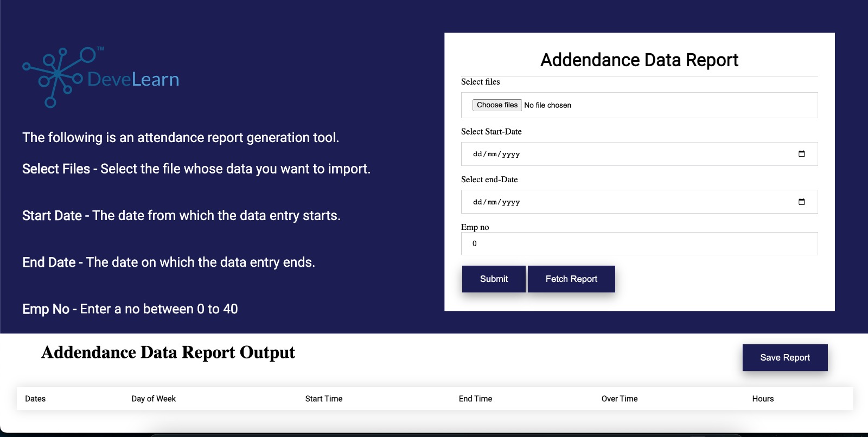
Task: Click the Addendance Data Report Output heading
Action: 168,352
